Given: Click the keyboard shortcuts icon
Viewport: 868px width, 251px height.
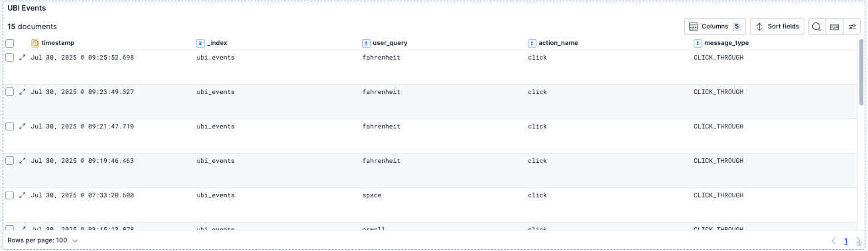Looking at the screenshot, I should pyautogui.click(x=834, y=26).
